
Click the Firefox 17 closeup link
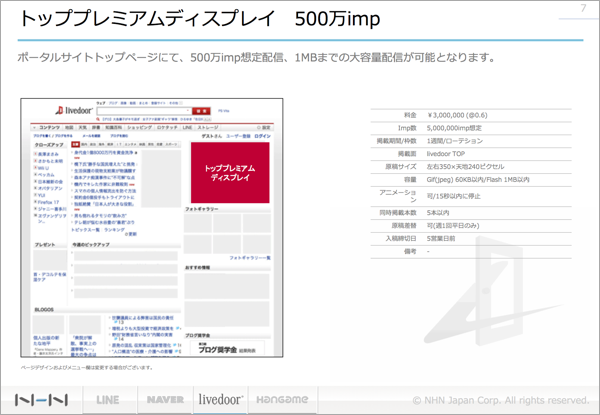click(48, 202)
